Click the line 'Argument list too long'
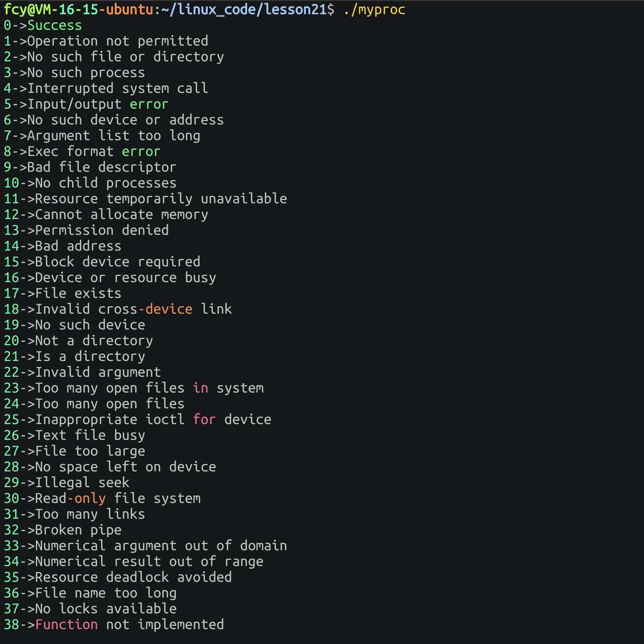 click(x=114, y=136)
